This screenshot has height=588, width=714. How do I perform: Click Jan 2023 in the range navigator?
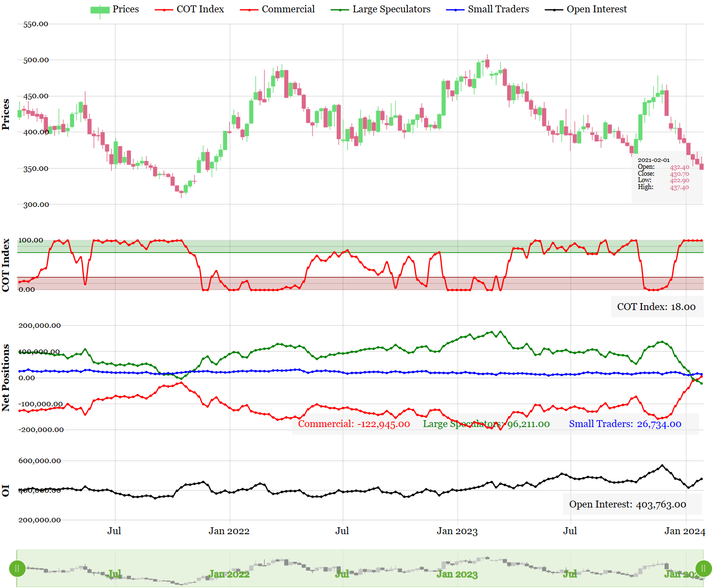point(457,574)
